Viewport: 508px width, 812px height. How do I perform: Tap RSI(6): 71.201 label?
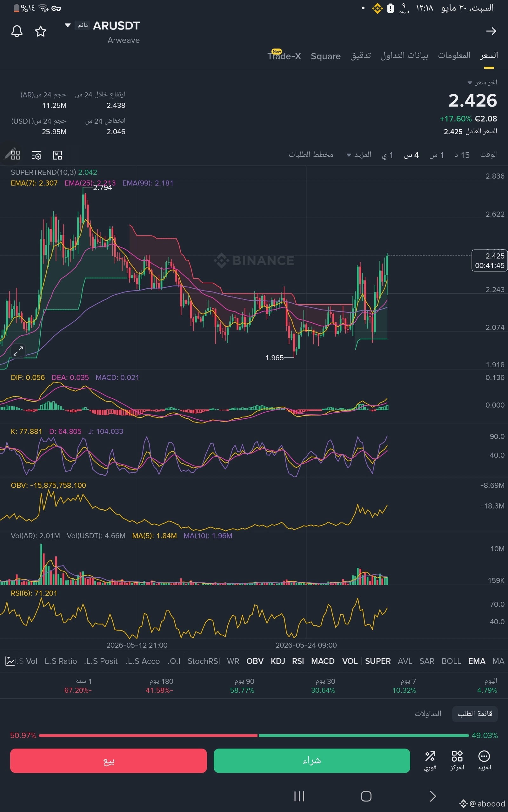(34, 593)
